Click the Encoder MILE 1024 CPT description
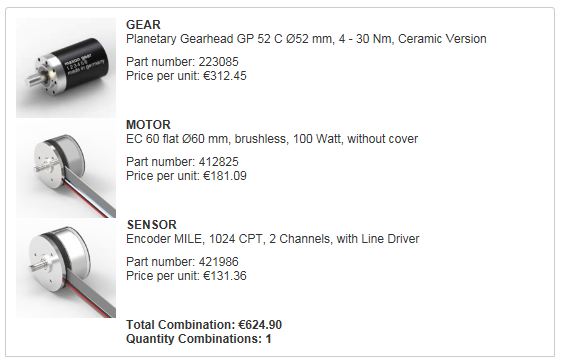The width and height of the screenshot is (561, 360). tap(273, 239)
